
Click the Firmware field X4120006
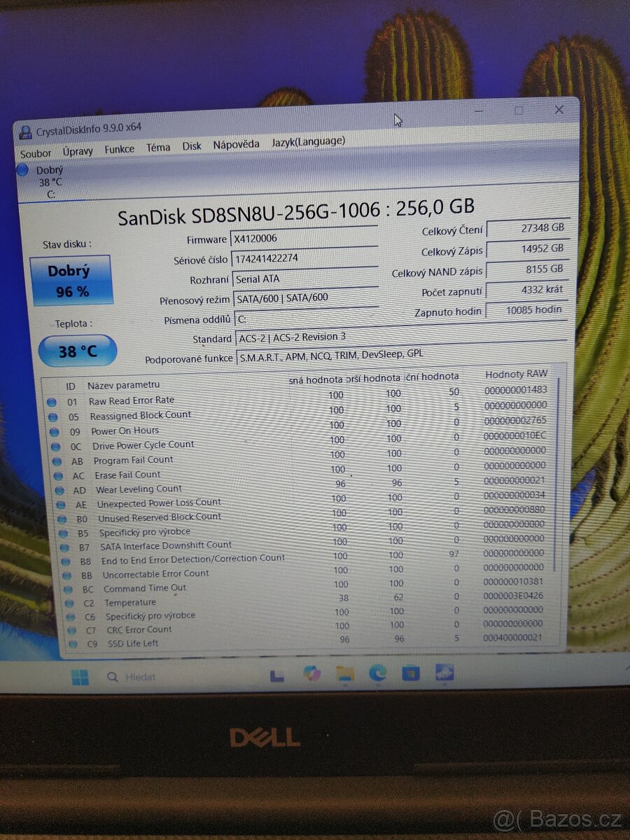304,238
